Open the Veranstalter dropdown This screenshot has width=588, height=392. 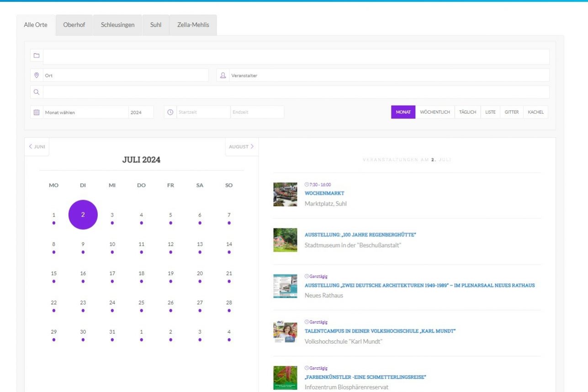pos(388,75)
